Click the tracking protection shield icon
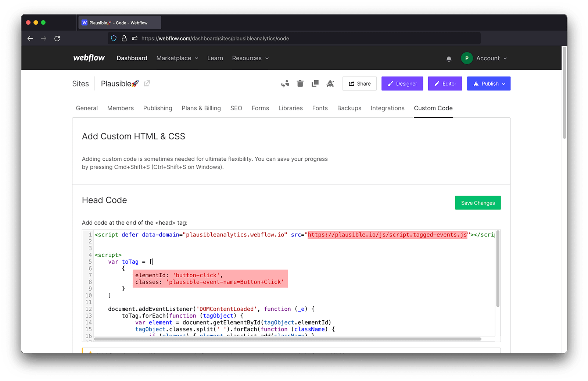The height and width of the screenshot is (381, 588). click(x=113, y=38)
